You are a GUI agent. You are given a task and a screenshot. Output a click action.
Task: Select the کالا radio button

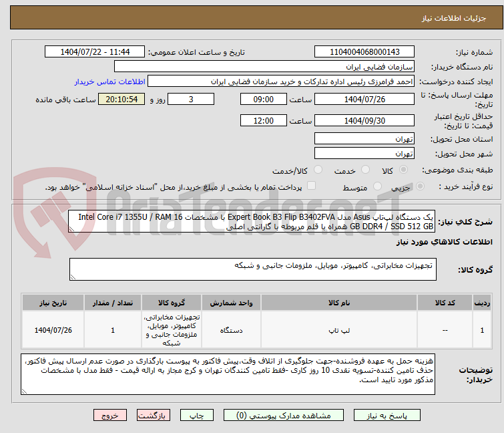pos(403,170)
